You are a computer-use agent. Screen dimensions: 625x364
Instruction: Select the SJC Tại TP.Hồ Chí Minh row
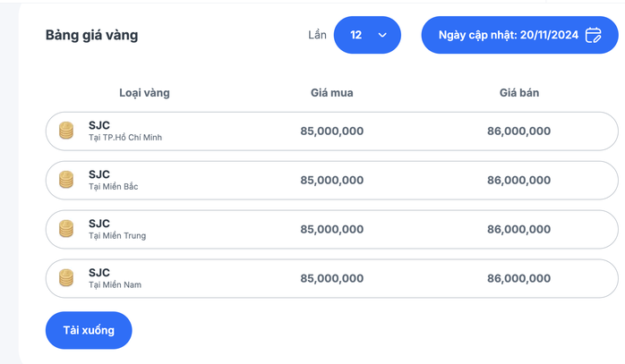point(332,131)
